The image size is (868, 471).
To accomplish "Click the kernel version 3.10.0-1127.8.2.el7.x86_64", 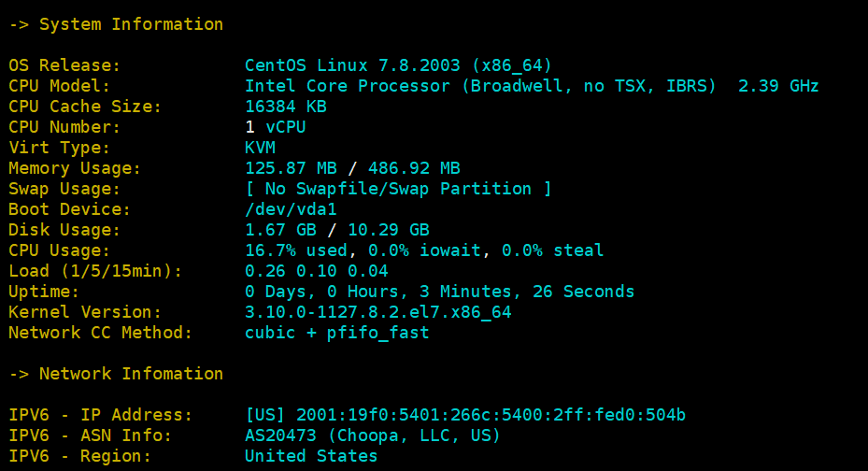I will [x=378, y=312].
